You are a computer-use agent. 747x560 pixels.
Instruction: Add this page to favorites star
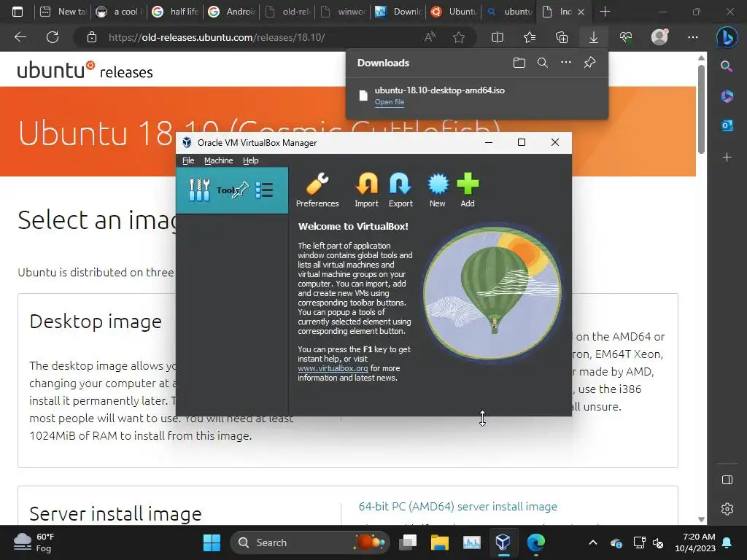459,37
